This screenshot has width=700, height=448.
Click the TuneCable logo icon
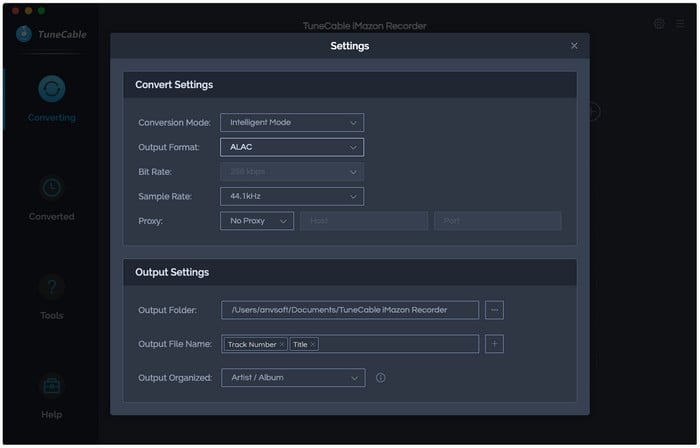[x=24, y=34]
